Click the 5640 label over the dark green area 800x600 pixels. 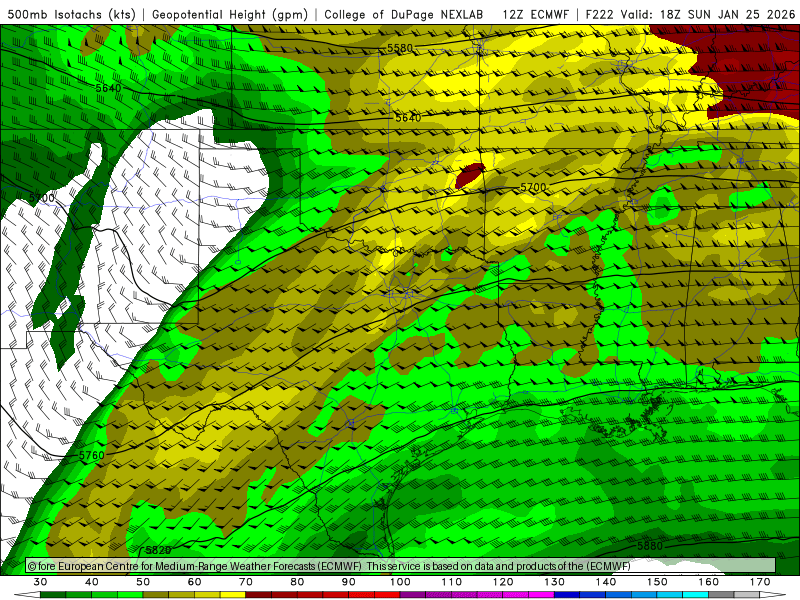(x=109, y=88)
